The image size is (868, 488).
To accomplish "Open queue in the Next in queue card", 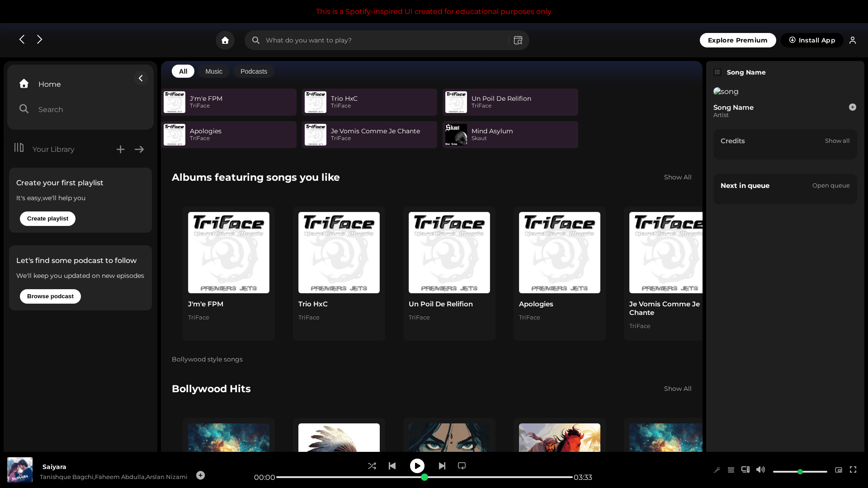I will [831, 186].
